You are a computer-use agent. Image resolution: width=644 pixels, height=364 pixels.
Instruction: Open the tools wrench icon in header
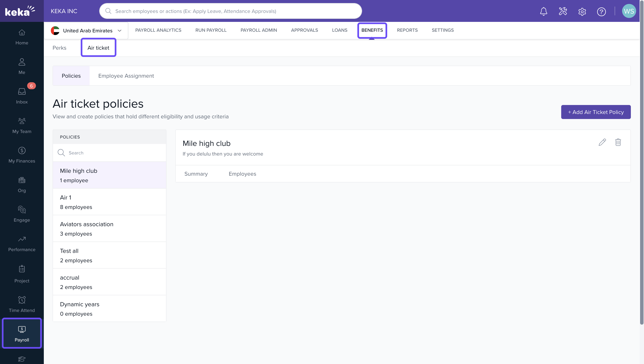point(563,11)
